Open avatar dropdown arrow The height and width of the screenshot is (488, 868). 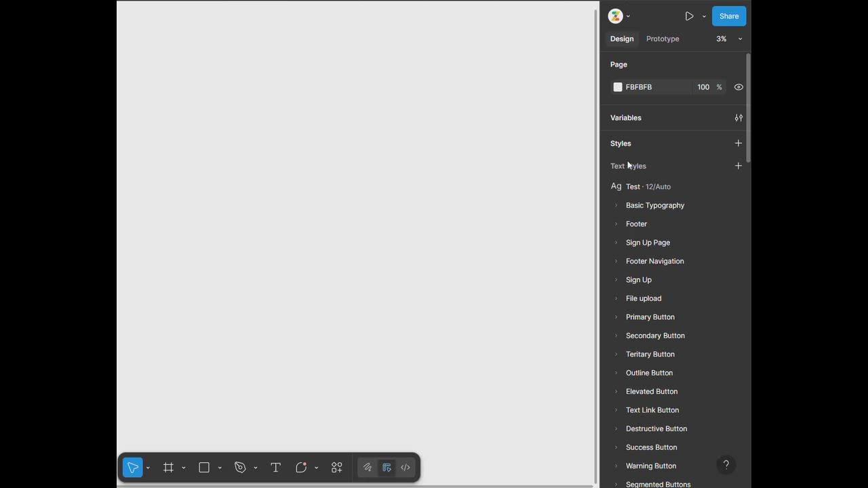pos(628,16)
